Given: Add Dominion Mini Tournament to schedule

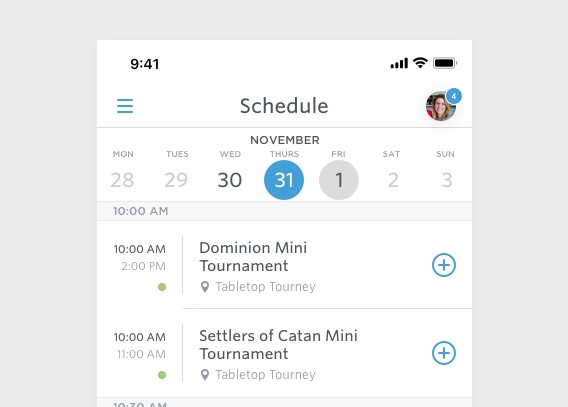Looking at the screenshot, I should (x=444, y=265).
